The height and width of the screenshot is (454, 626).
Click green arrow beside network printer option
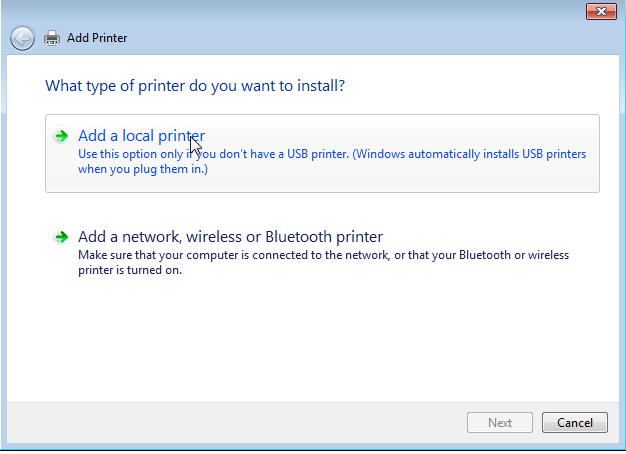(61, 237)
